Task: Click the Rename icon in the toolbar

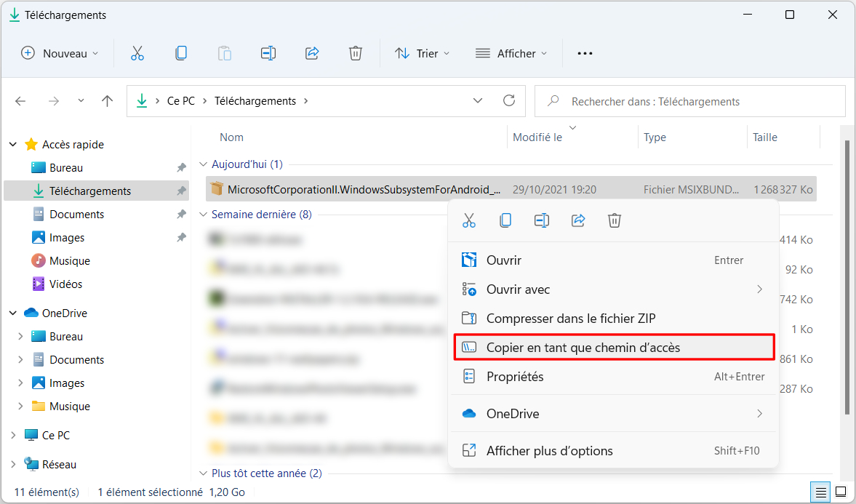Action: [x=268, y=53]
